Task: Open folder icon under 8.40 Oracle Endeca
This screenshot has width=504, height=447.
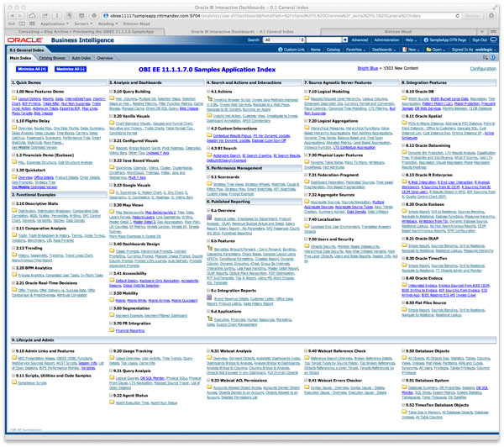Action: pos(404,285)
